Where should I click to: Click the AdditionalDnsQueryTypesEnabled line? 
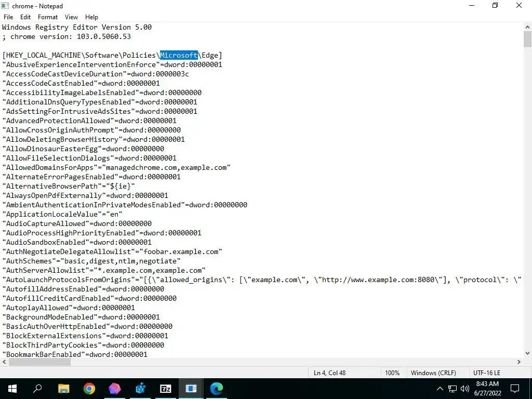(x=100, y=102)
